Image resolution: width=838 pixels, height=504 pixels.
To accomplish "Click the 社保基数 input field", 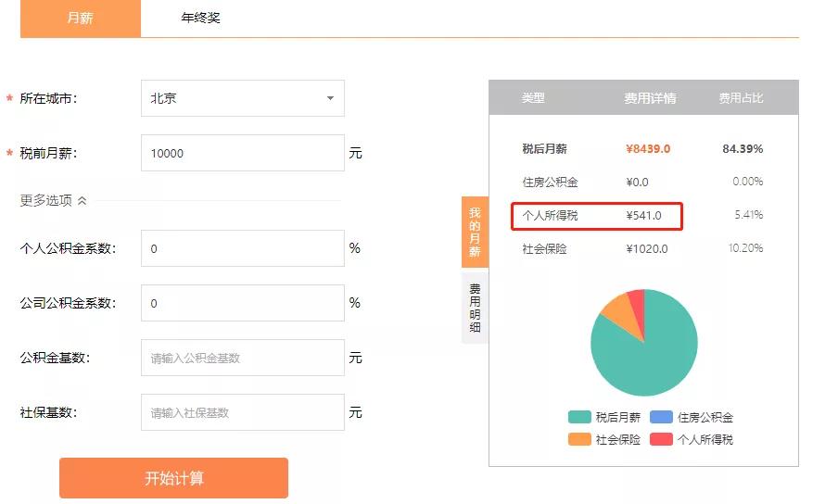I will [242, 412].
